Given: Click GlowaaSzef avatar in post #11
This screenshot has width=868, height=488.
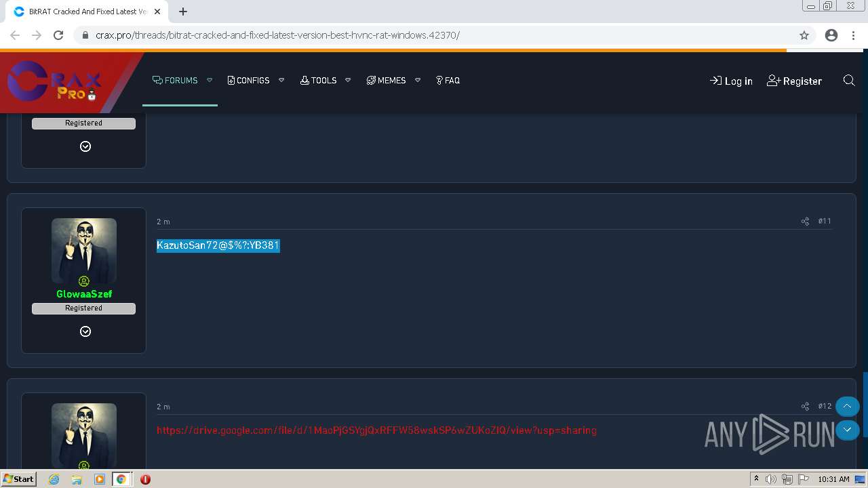Looking at the screenshot, I should click(84, 250).
